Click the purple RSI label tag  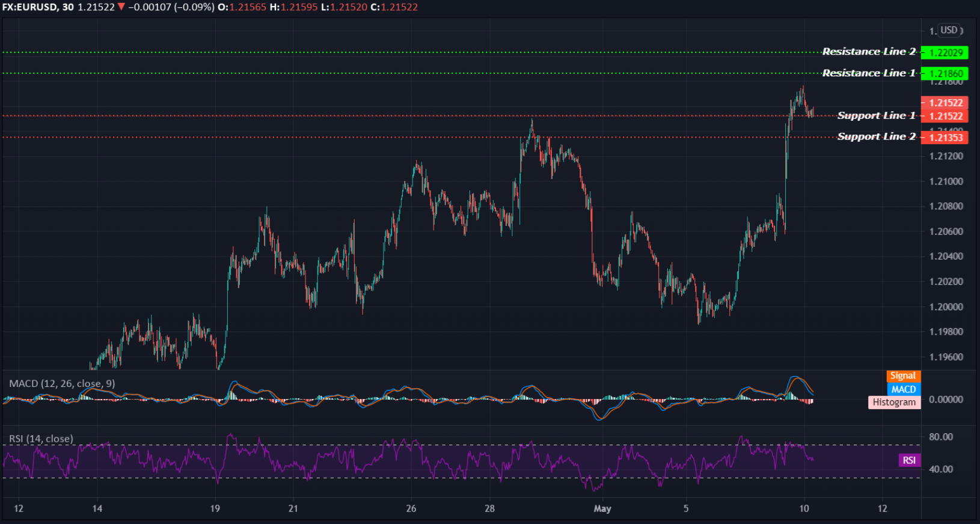click(909, 460)
